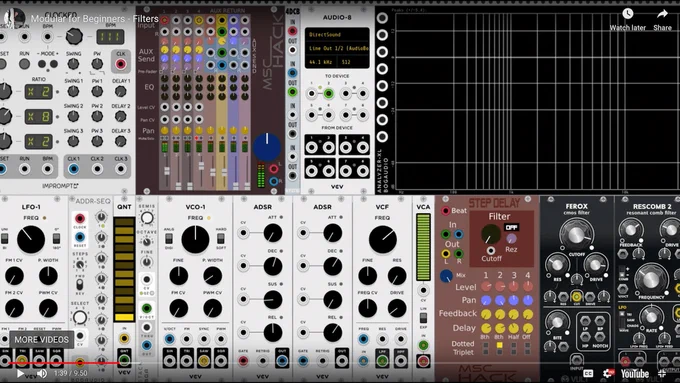
Task: Click the SUS knob on the right ADSR
Action: (x=333, y=300)
